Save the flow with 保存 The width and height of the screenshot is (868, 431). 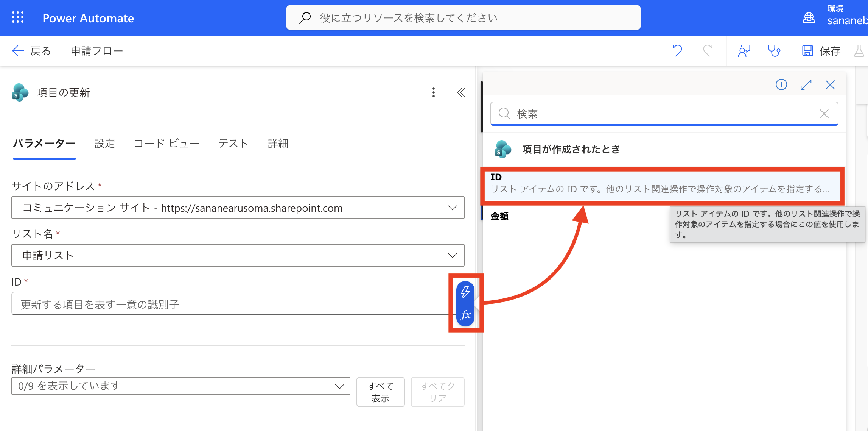(821, 51)
